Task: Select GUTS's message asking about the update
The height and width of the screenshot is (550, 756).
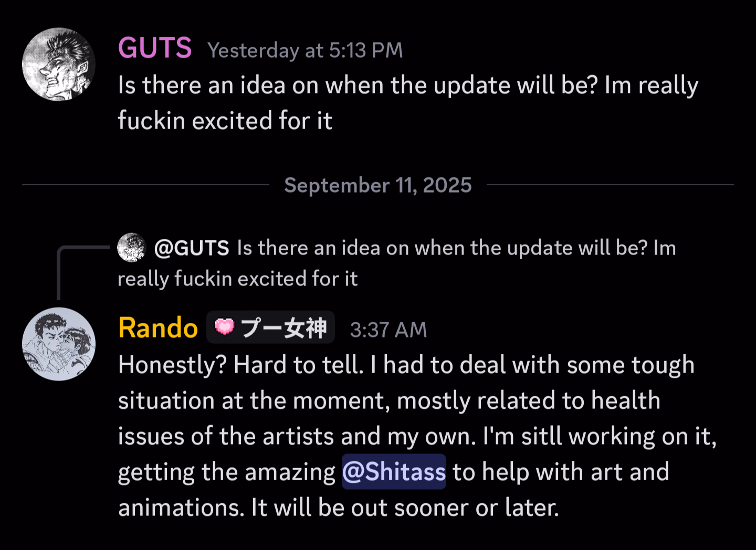Action: tap(407, 86)
